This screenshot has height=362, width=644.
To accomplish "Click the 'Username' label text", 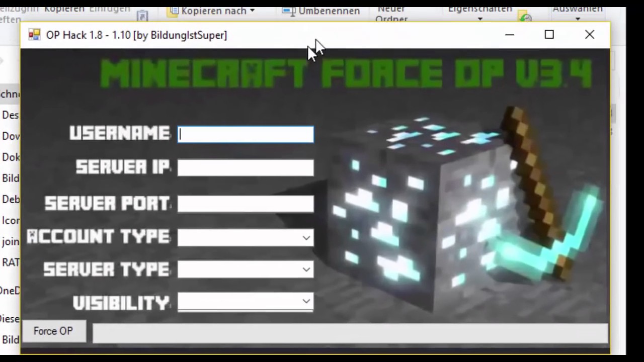I will (120, 133).
